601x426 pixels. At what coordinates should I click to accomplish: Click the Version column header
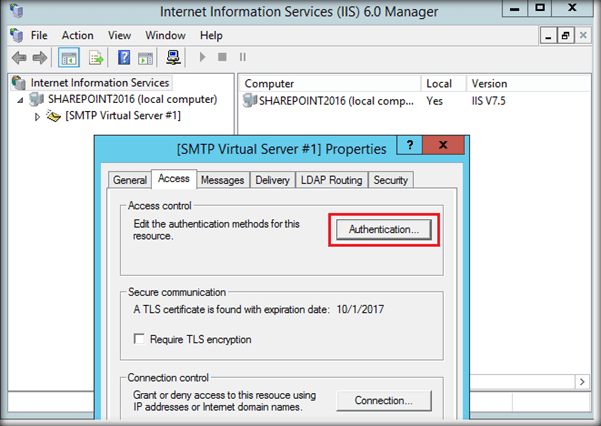(489, 84)
